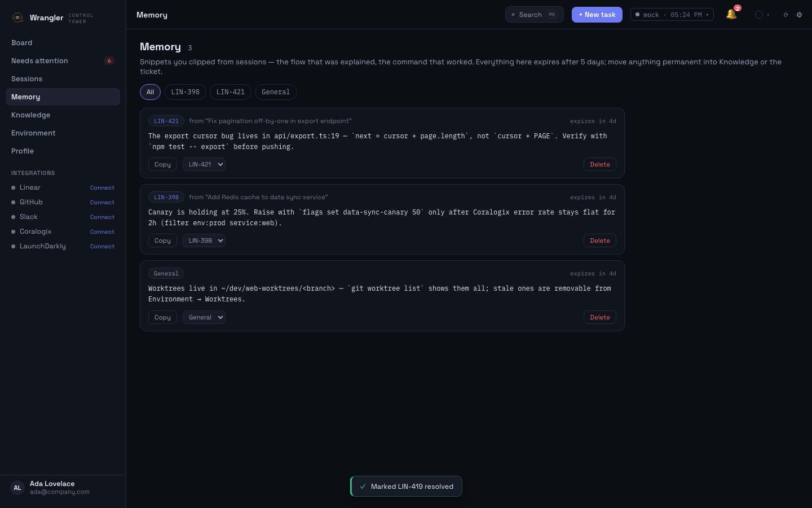Delete the LIN-398 canary snippet
The width and height of the screenshot is (812, 508).
point(600,240)
